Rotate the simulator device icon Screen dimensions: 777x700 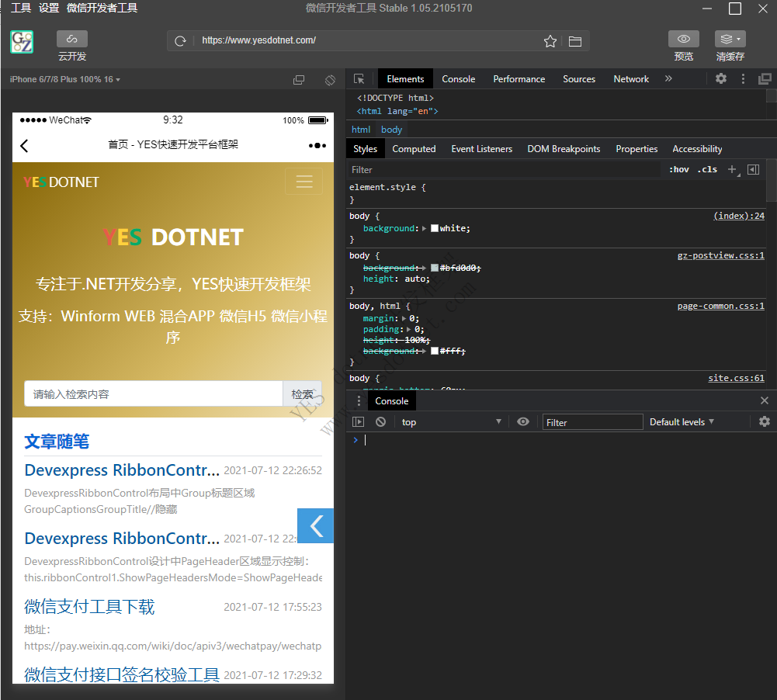point(330,80)
